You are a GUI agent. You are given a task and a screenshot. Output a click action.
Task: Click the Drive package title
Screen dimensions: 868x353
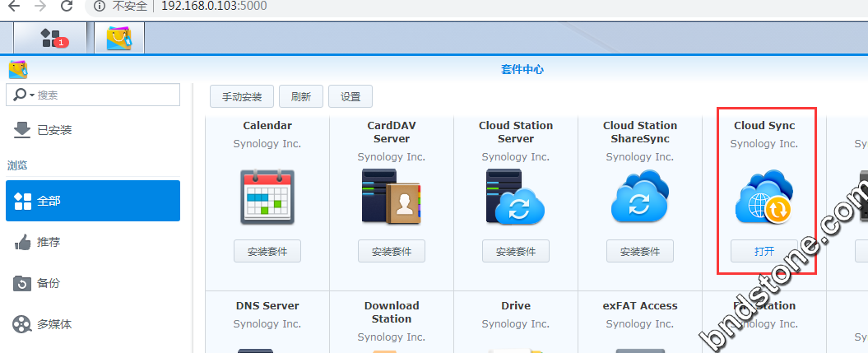click(x=515, y=305)
